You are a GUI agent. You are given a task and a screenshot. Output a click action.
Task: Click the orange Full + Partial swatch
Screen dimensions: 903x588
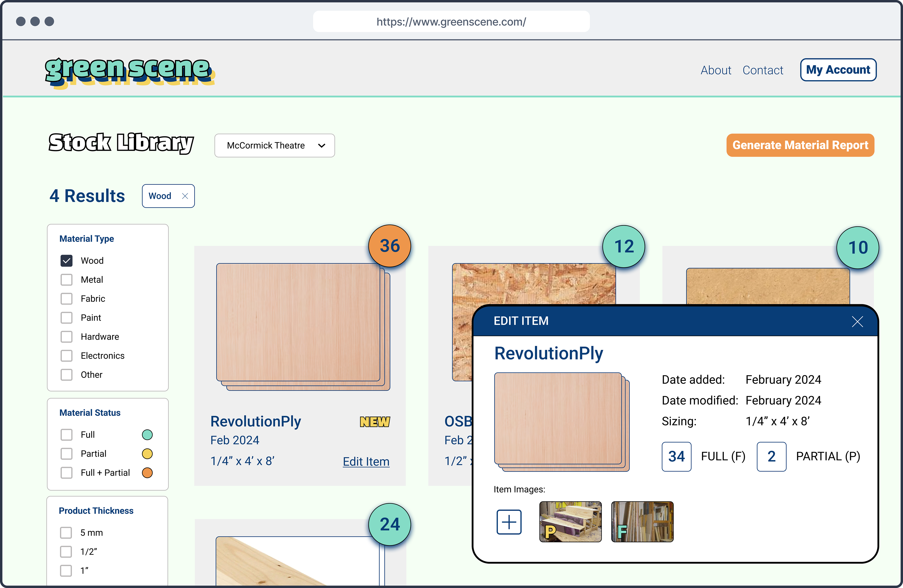147,473
